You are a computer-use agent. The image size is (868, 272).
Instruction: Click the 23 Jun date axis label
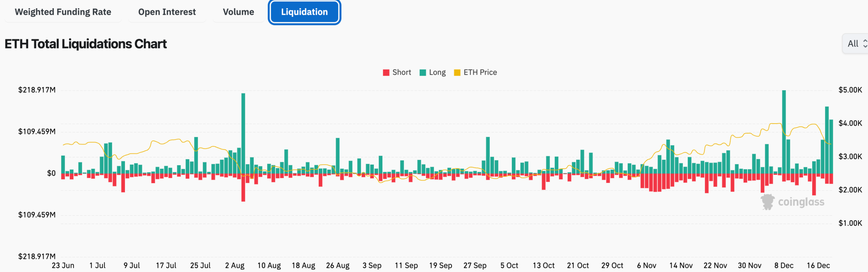click(63, 265)
